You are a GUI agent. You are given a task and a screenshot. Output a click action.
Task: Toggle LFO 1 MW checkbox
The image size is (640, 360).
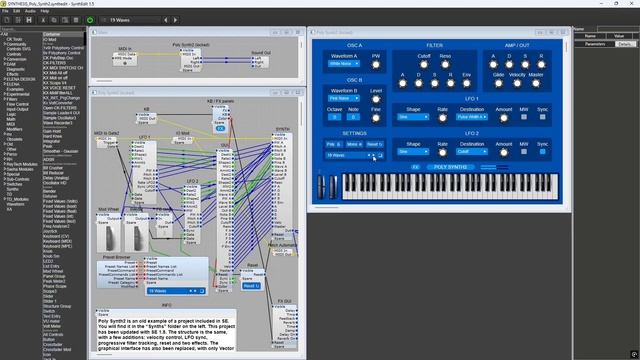(x=524, y=117)
